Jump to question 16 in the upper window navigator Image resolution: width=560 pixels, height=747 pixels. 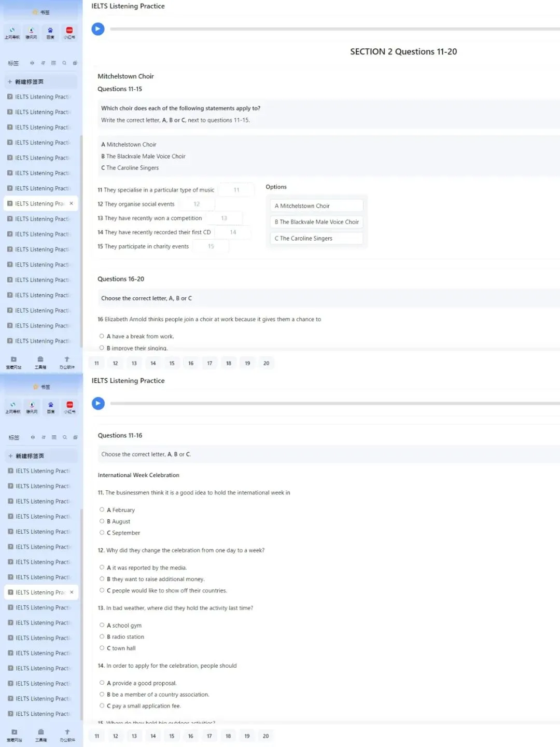point(191,363)
